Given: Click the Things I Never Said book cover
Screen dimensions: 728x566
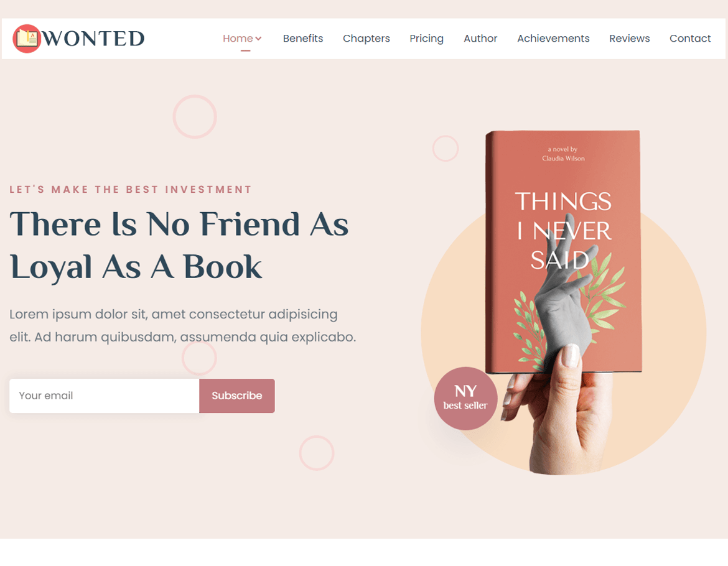Looking at the screenshot, I should coord(563,251).
